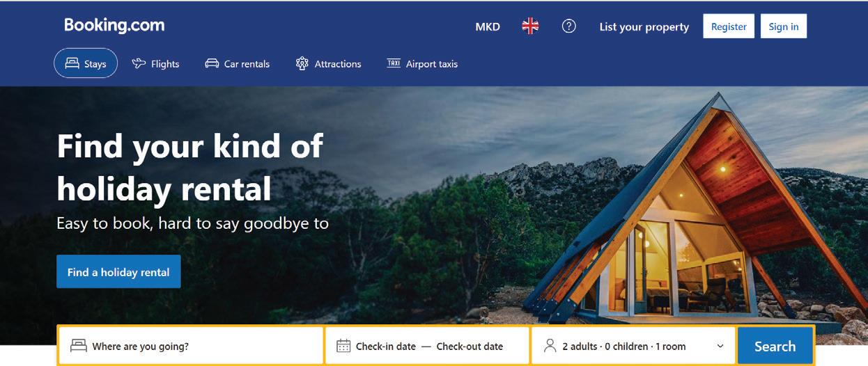
Task: Click Find a holiday rental button
Action: coord(118,272)
